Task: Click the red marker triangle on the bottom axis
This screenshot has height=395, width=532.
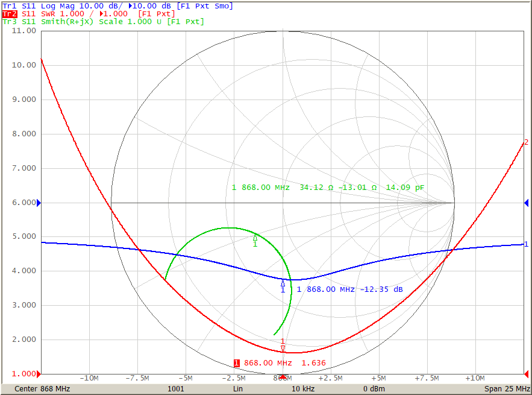Action: 283,377
